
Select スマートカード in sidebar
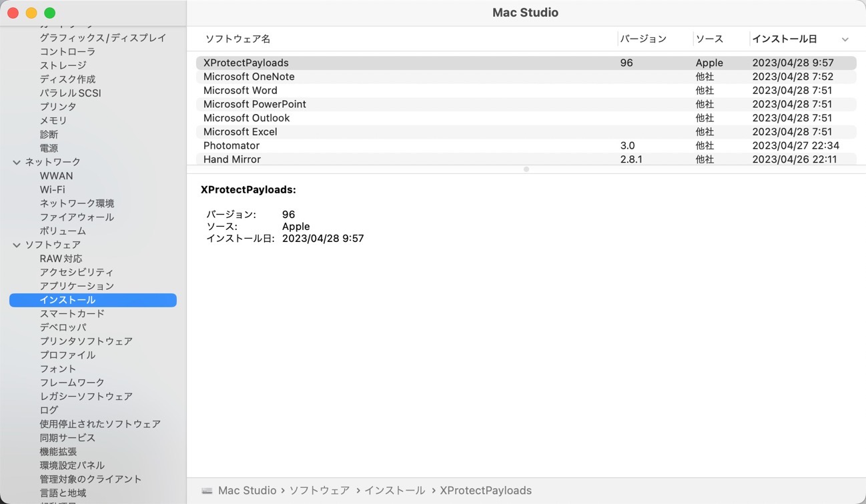pyautogui.click(x=72, y=314)
